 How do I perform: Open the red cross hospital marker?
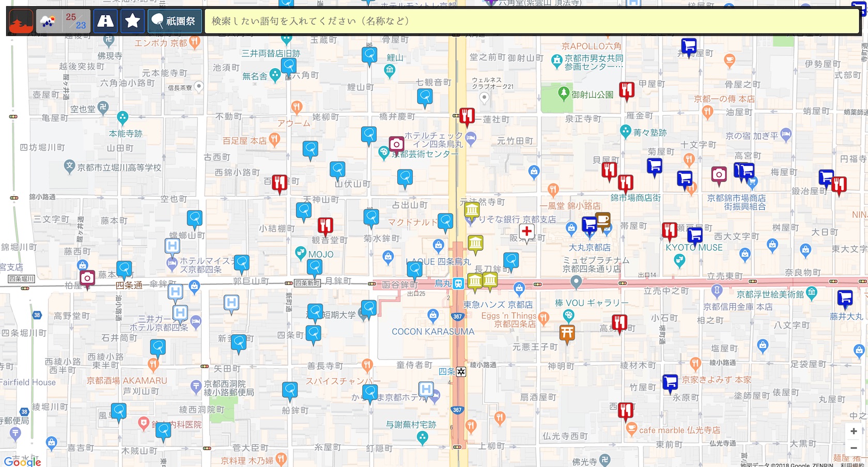(x=527, y=232)
